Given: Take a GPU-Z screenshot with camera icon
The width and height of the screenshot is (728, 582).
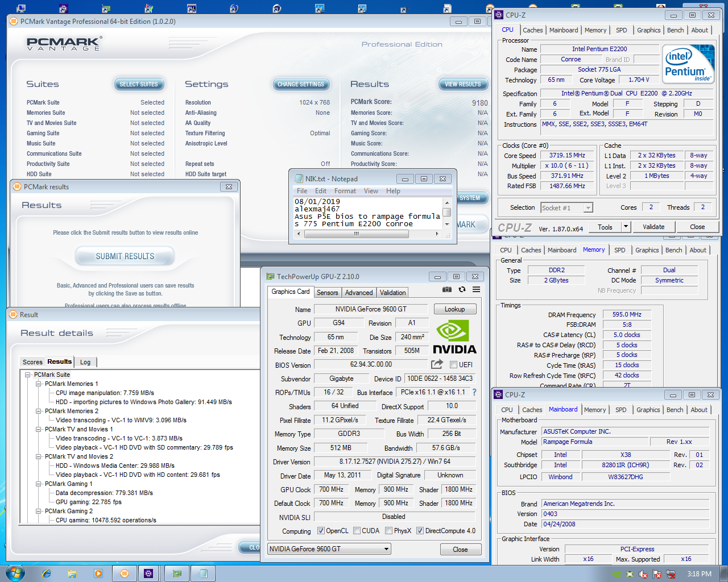Looking at the screenshot, I should pos(447,289).
